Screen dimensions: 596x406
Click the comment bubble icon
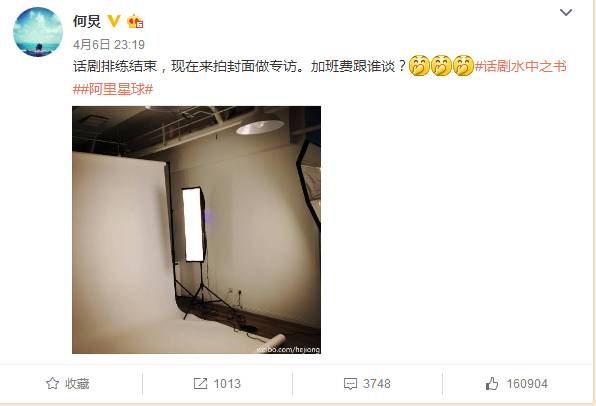pos(350,384)
